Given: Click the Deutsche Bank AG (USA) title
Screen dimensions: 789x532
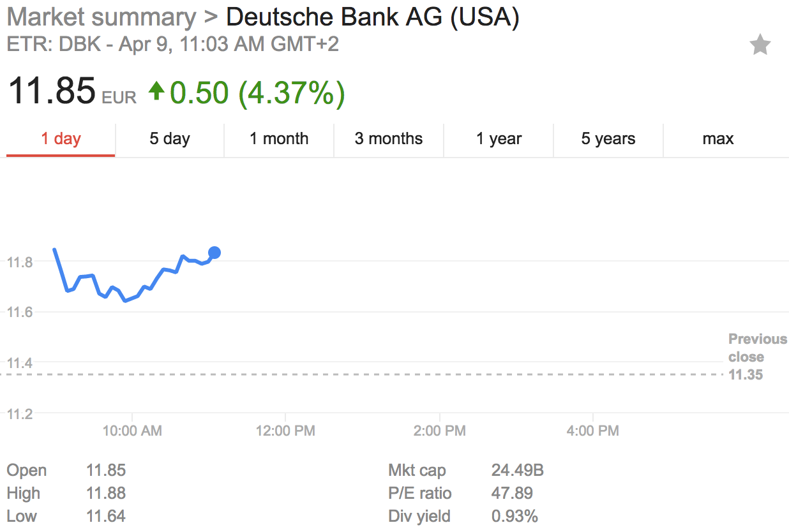Looking at the screenshot, I should coord(373,17).
